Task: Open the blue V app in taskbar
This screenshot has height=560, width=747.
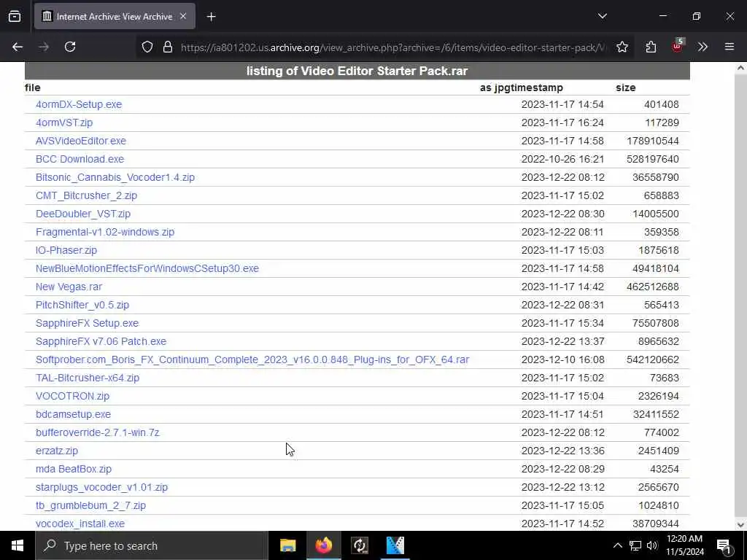Action: [395, 545]
